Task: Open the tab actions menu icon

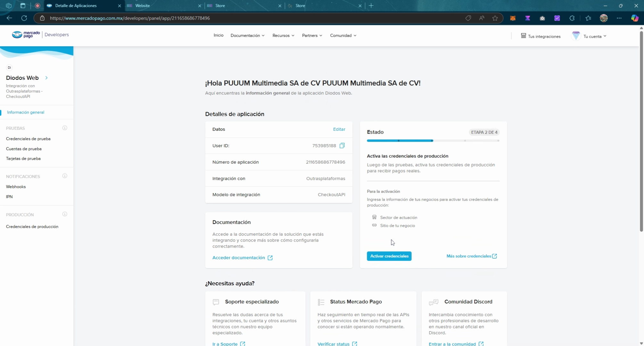Action: (x=23, y=6)
